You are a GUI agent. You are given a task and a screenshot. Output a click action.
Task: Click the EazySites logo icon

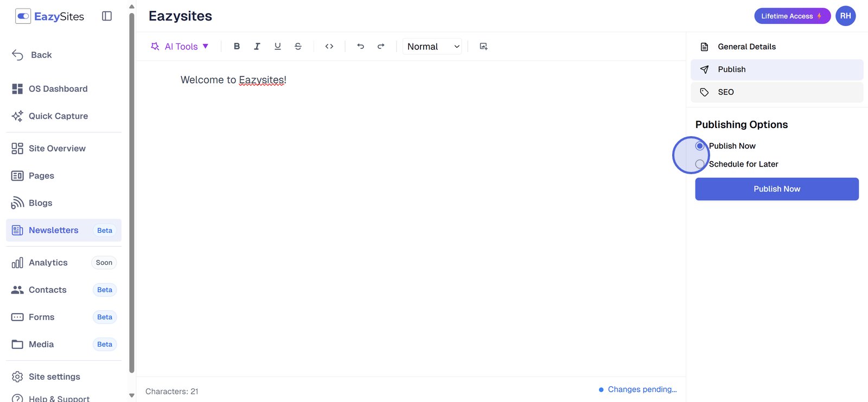(x=23, y=16)
